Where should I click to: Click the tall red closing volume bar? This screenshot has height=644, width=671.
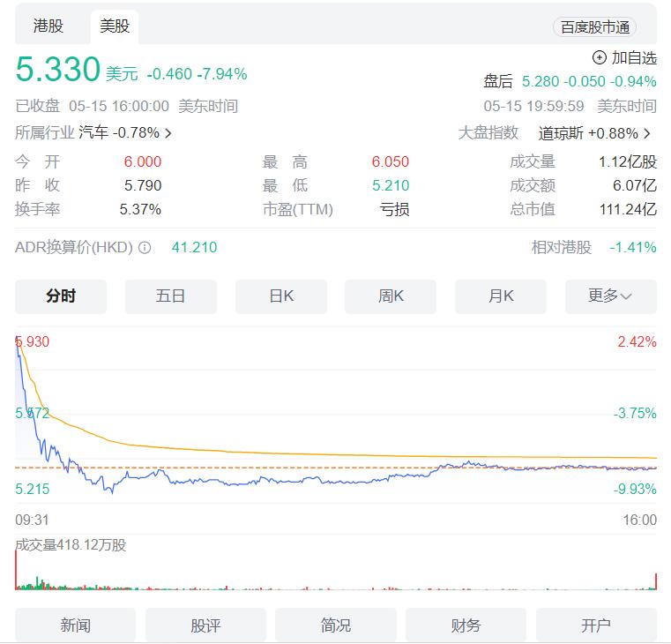[x=656, y=581]
